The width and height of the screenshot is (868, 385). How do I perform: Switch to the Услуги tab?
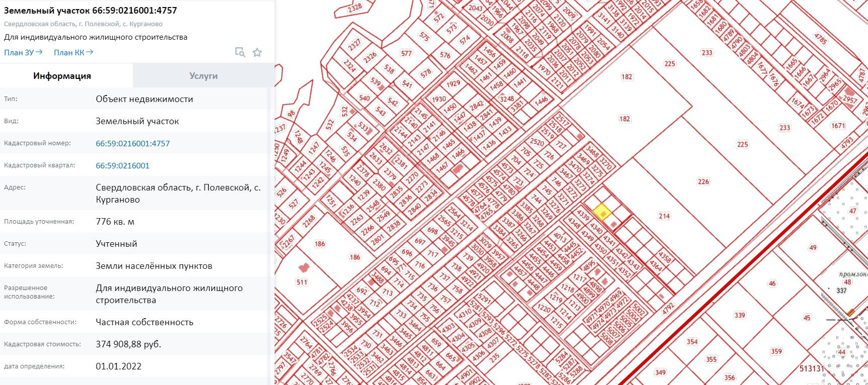tap(204, 76)
